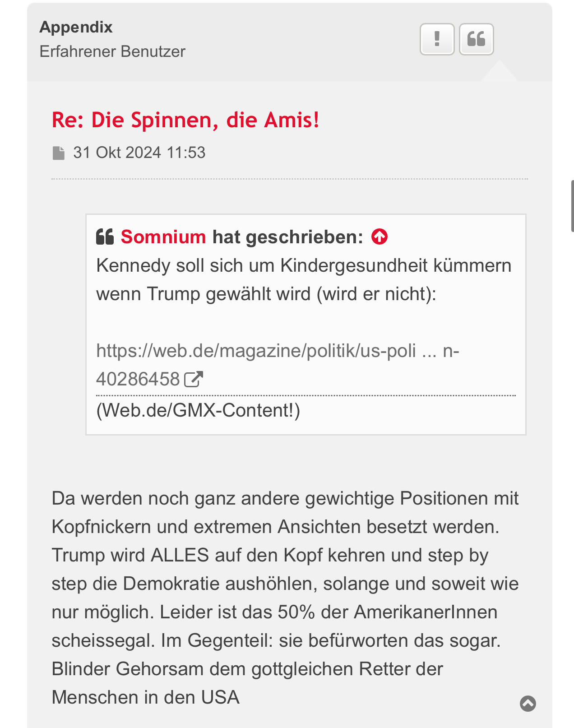Click the "(Web.de/GMX-Content!)" note
This screenshot has width=574, height=728.
pos(198,410)
